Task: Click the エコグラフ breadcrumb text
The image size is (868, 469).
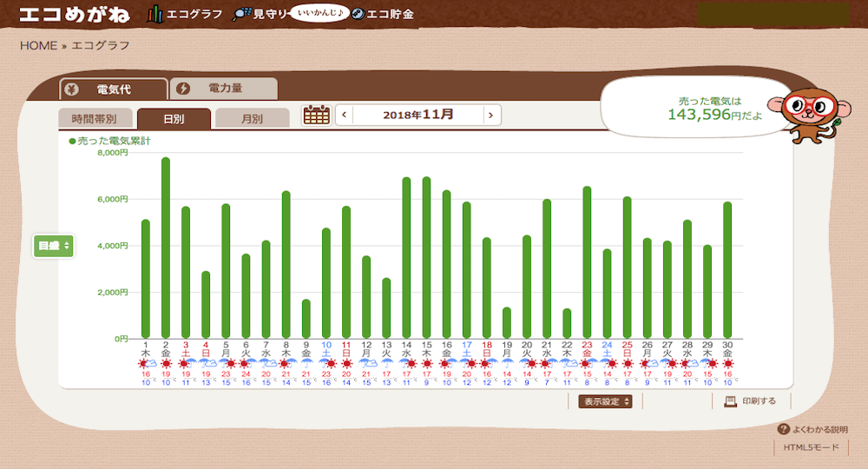Action: tap(100, 45)
